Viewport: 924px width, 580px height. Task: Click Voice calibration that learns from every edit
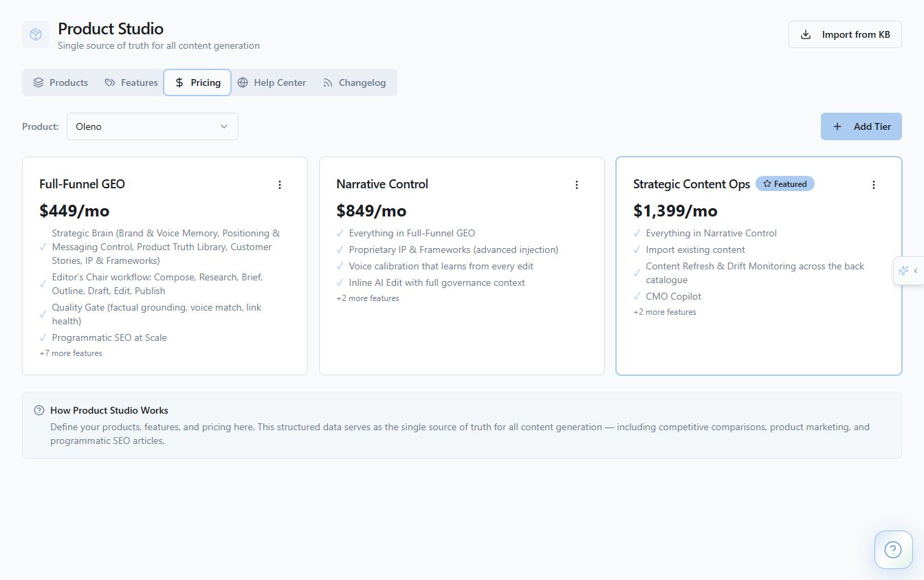click(x=441, y=266)
